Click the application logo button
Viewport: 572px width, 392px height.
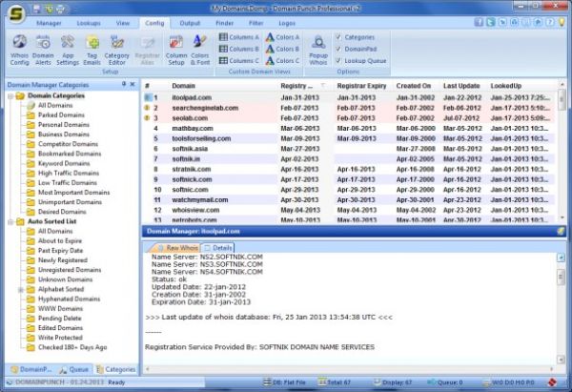16,14
